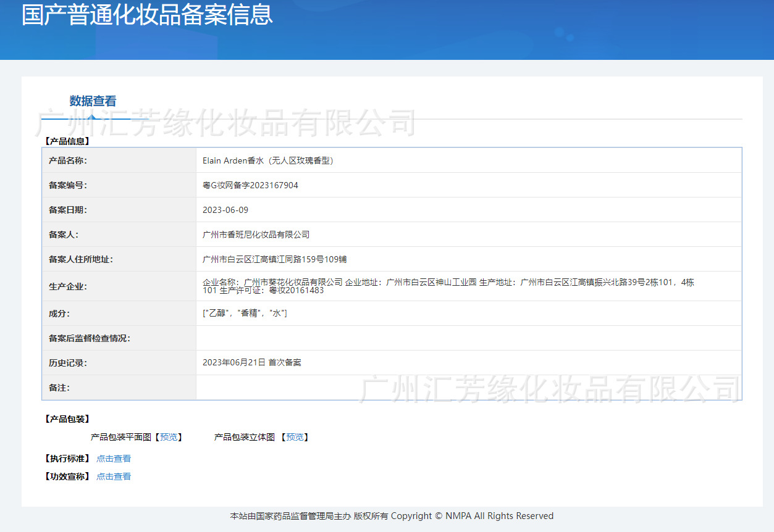The height and width of the screenshot is (532, 774).
Task: Open 执行标准 with 点击查看 link
Action: 113,458
